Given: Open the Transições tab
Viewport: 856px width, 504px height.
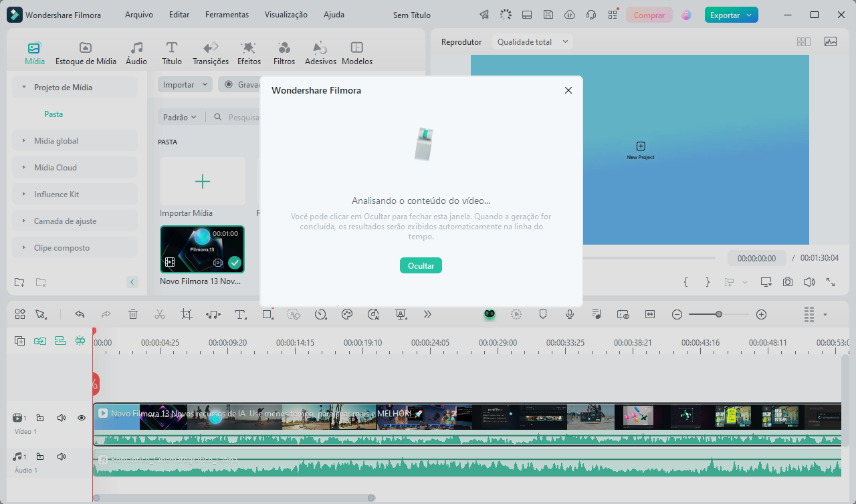Looking at the screenshot, I should tap(211, 53).
